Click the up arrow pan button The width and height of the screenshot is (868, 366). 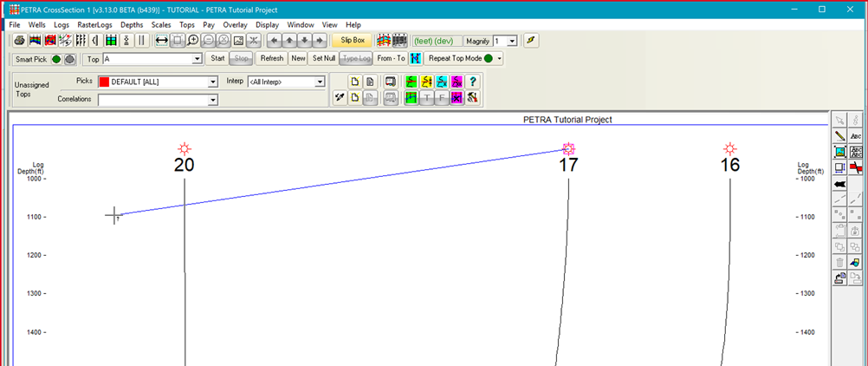(288, 41)
